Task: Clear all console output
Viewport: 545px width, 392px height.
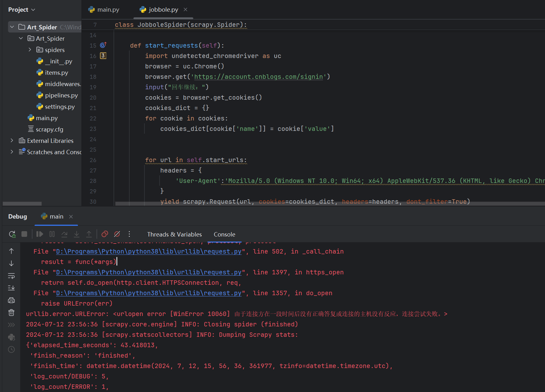Action: click(x=11, y=313)
